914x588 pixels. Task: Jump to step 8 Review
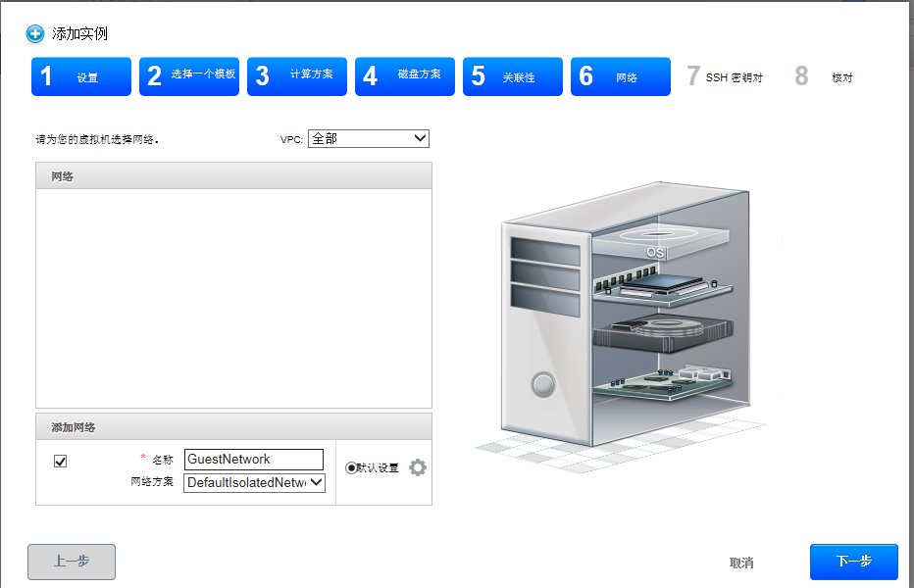coord(824,76)
